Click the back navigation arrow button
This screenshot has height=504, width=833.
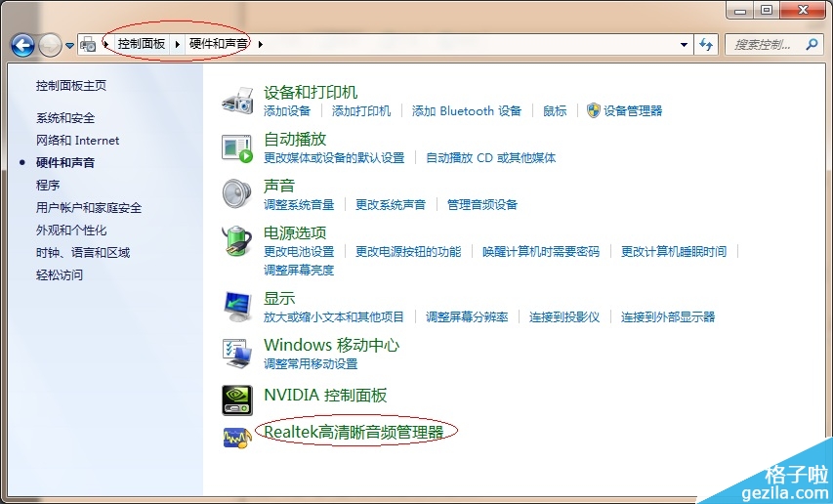[x=23, y=45]
